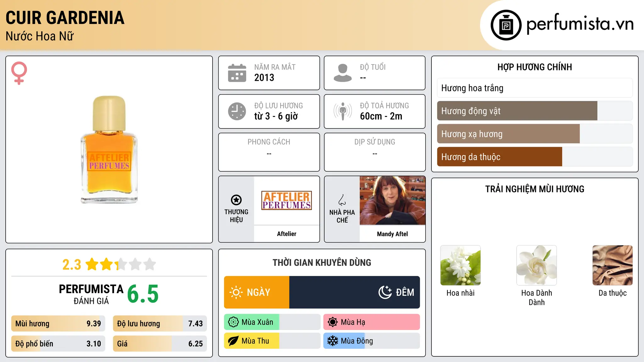Click the calendar icon for launch year
The width and height of the screenshot is (644, 362).
[237, 73]
